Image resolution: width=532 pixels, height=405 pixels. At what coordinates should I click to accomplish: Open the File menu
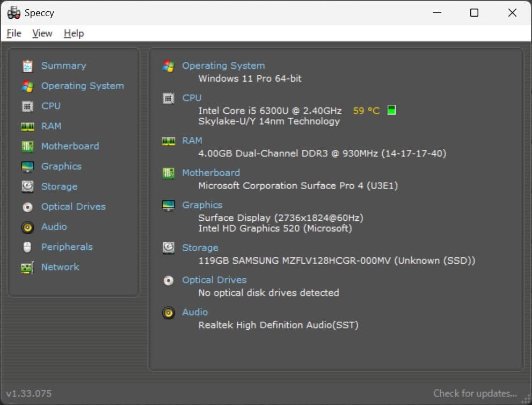14,33
